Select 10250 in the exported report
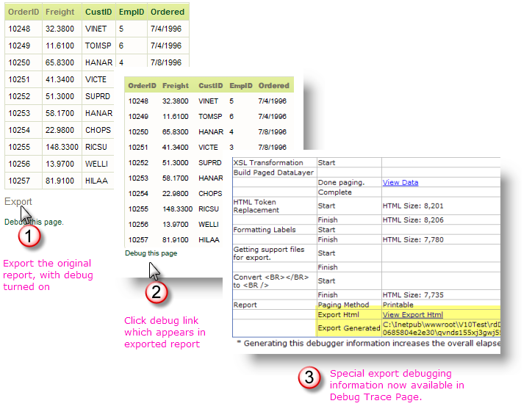 138,132
